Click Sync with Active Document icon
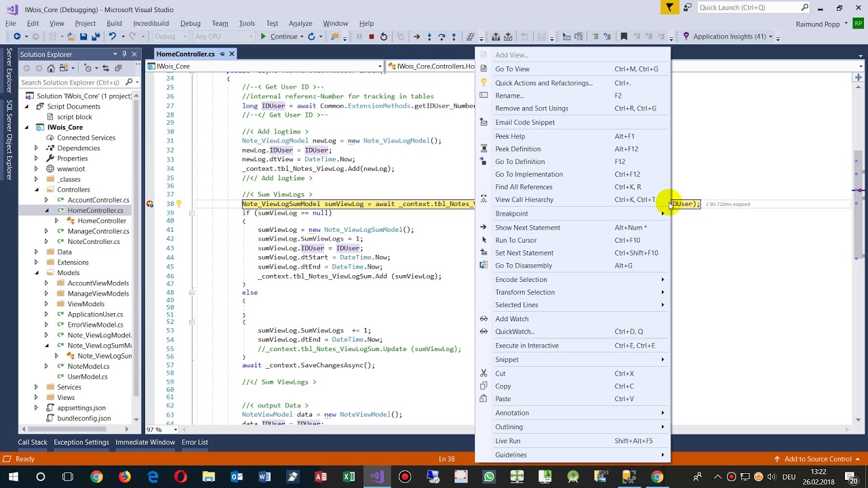868x488 pixels. pyautogui.click(x=106, y=68)
